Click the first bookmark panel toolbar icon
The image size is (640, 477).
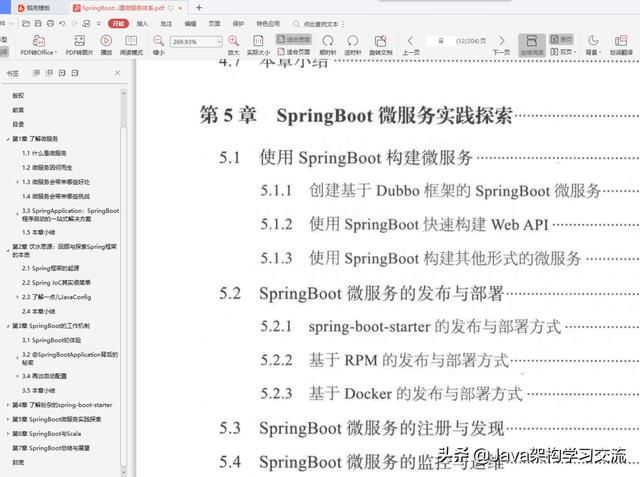pyautogui.click(x=36, y=73)
